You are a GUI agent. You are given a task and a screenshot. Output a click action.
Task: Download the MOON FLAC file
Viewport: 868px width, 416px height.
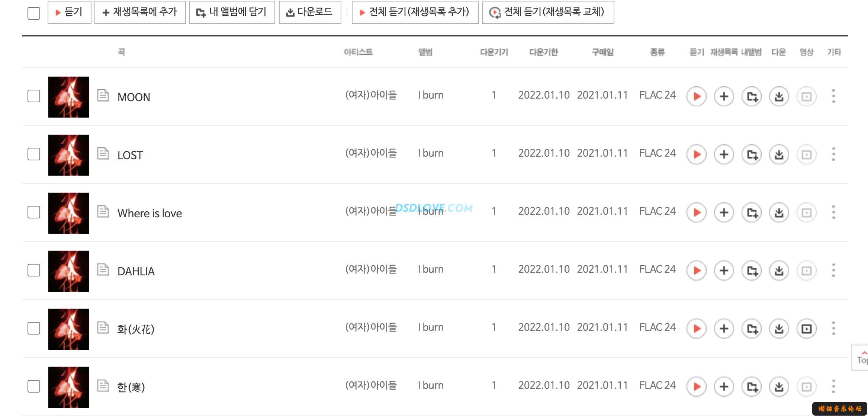[x=779, y=96]
